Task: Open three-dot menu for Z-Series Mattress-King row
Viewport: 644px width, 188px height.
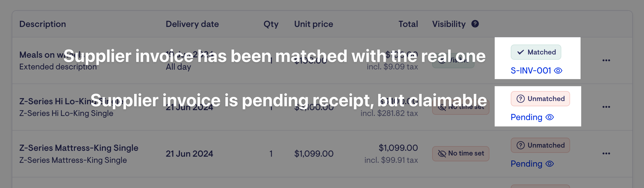Action: [x=606, y=153]
